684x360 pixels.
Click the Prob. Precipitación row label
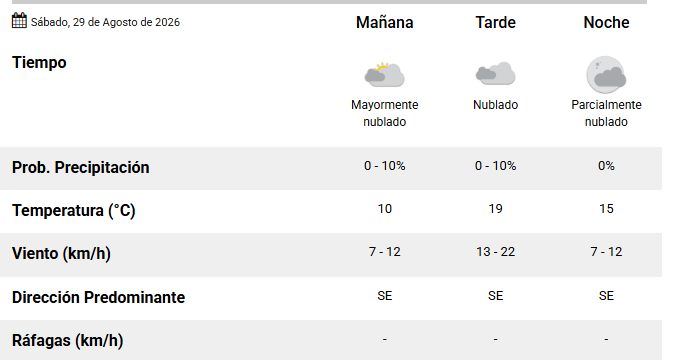[81, 168]
